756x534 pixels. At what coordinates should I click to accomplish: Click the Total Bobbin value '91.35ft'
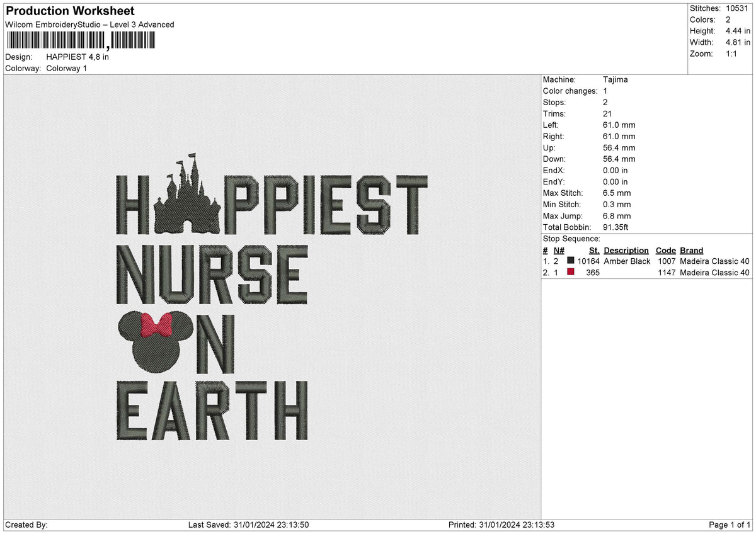pos(616,227)
